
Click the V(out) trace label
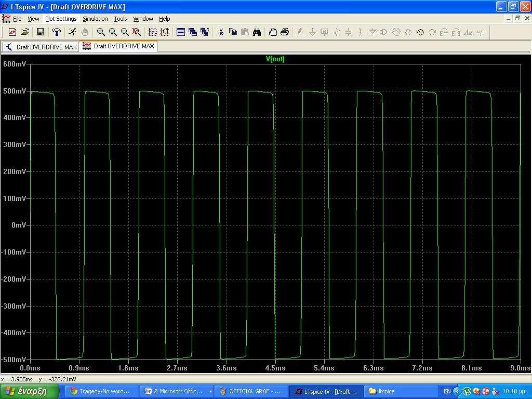coord(275,59)
